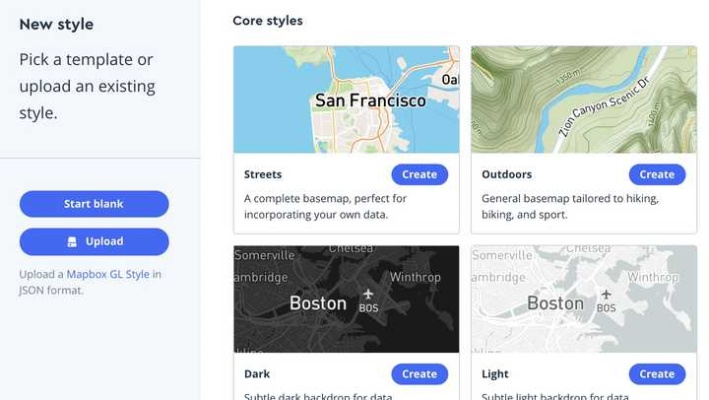Screen dimensions: 709x400
Task: Create a style from the Streets template
Action: 419,174
